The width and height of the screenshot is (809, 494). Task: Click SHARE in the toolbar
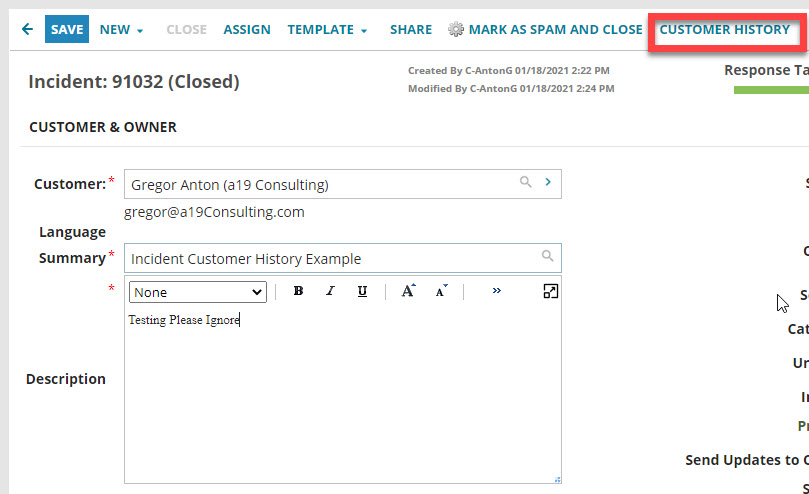(411, 30)
